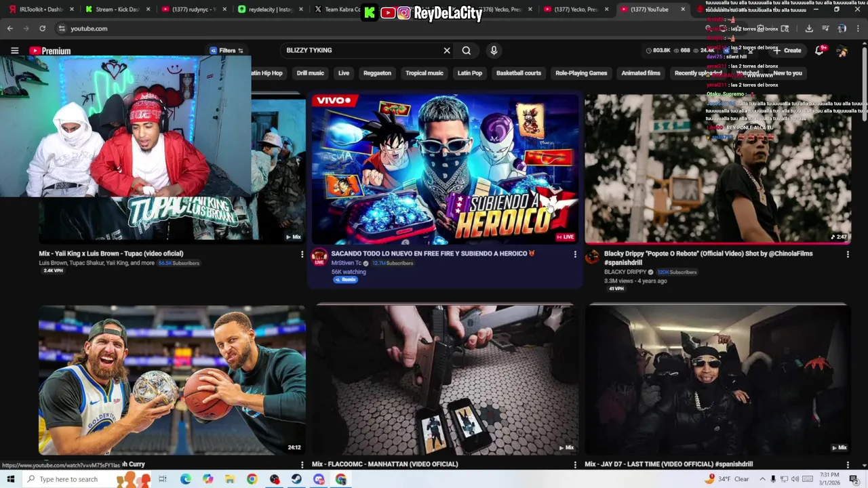Select the Live filter chip

(344, 73)
